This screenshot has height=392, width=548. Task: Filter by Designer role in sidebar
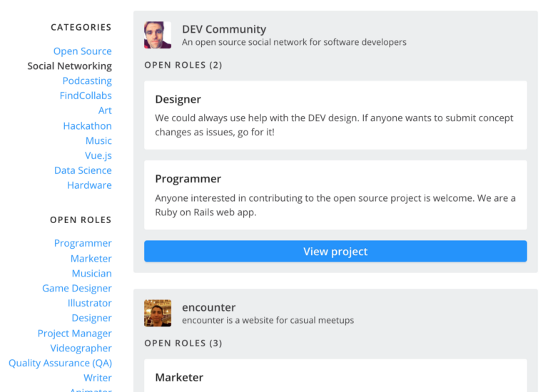point(91,318)
